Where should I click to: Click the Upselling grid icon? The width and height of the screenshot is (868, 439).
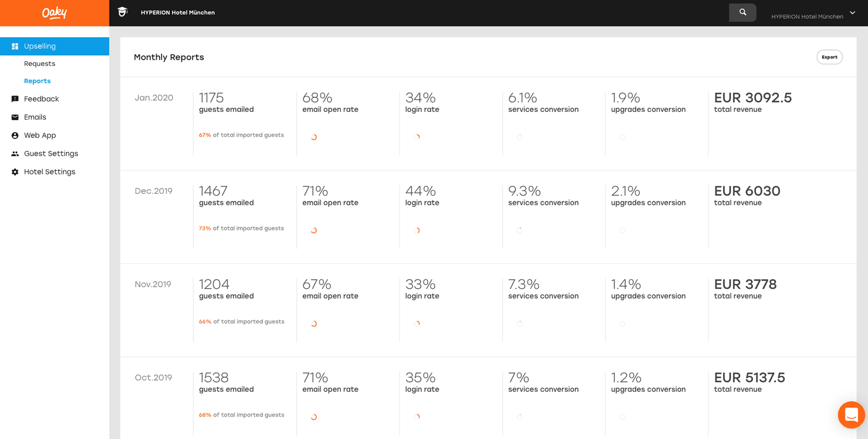click(x=15, y=46)
